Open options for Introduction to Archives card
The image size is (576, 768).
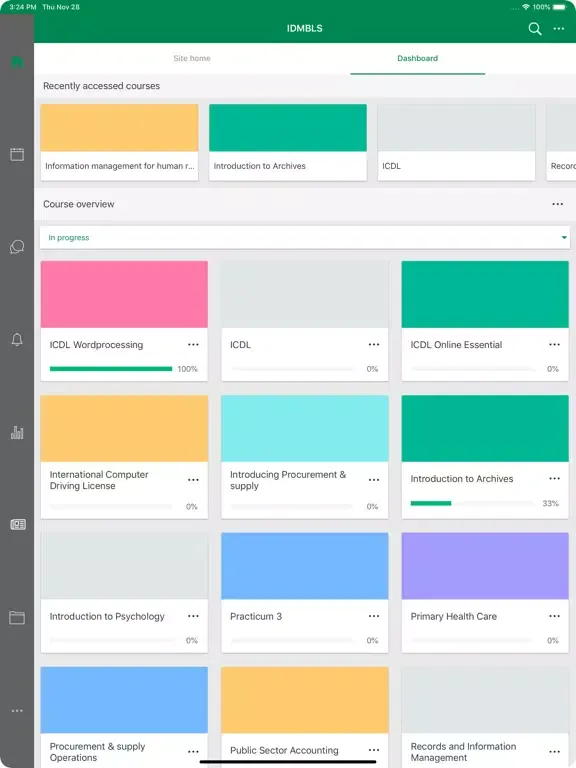[554, 479]
